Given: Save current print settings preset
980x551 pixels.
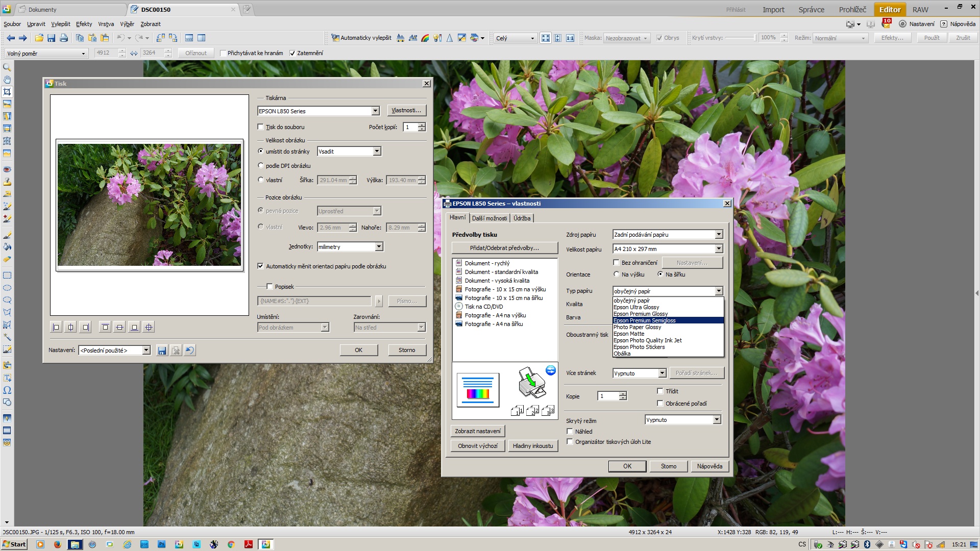Looking at the screenshot, I should [162, 350].
